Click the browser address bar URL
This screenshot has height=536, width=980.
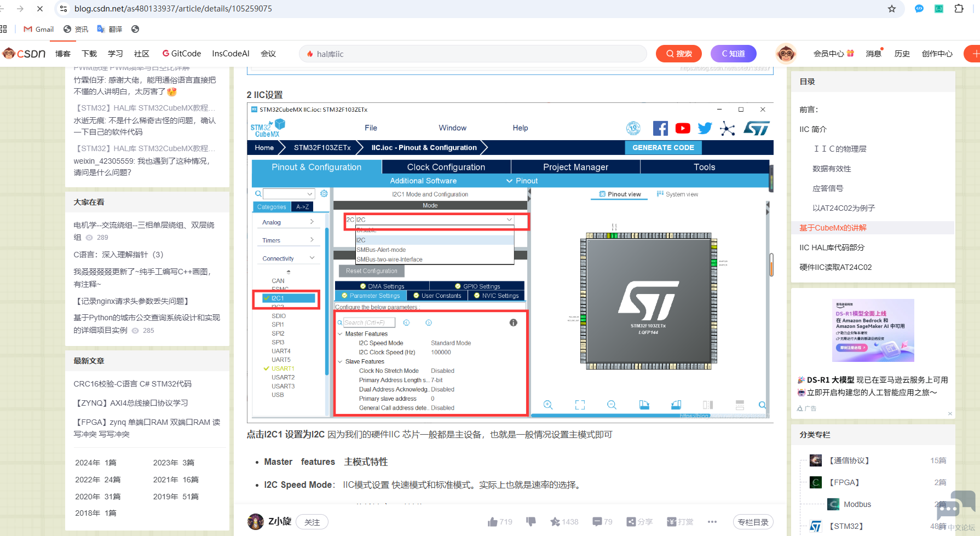pos(173,9)
